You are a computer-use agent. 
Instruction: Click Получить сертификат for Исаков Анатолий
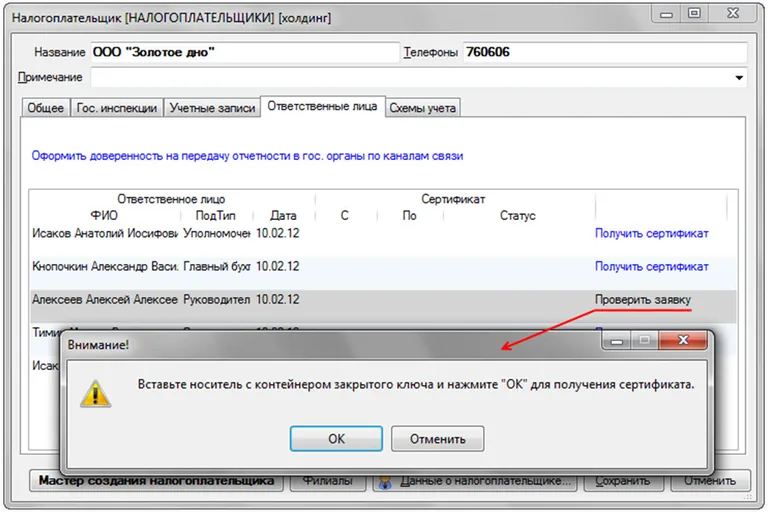click(x=651, y=233)
